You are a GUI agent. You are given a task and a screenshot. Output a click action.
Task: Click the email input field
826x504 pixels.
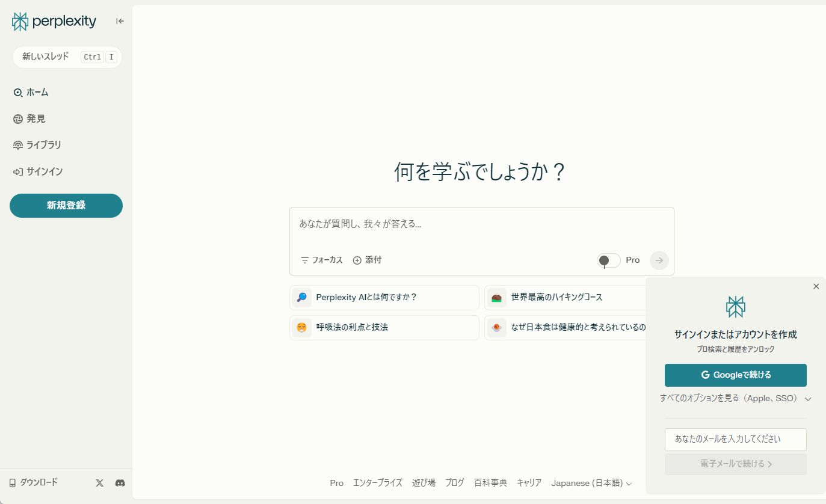coord(735,440)
